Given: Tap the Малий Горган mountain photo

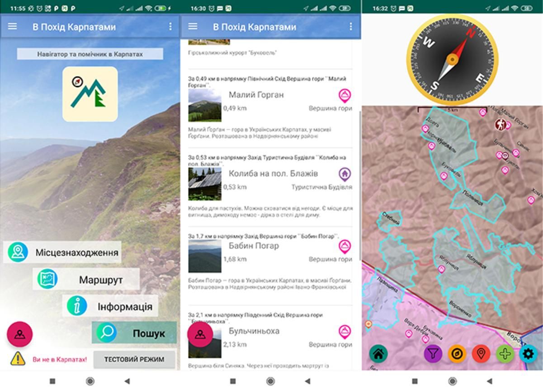Looking at the screenshot, I should pos(205,105).
